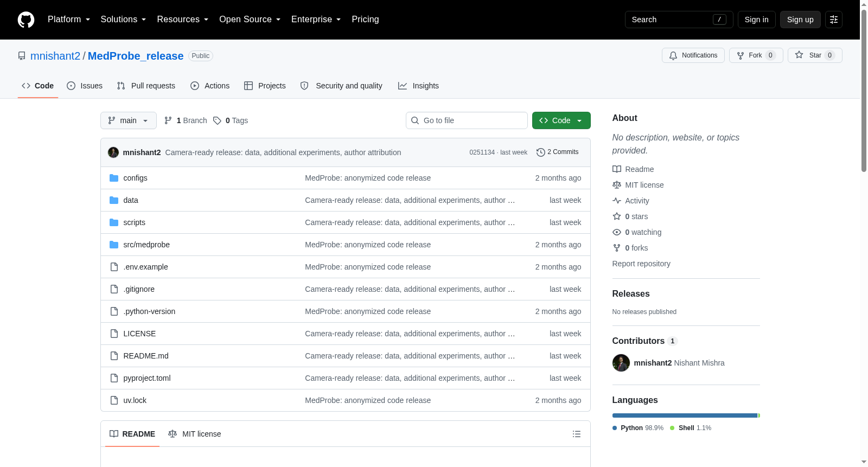Click the 0 Tags tag icon

click(x=217, y=120)
